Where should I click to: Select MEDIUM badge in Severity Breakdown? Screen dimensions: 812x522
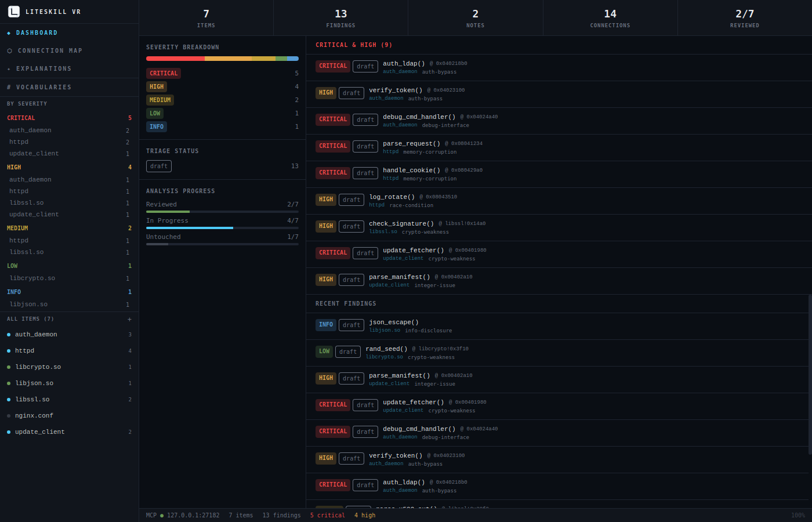click(160, 100)
